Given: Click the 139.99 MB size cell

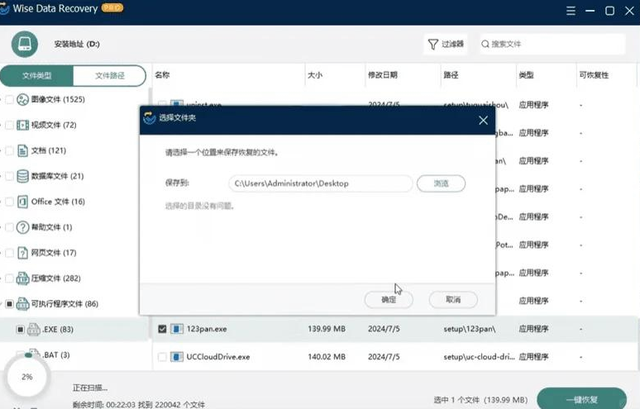Looking at the screenshot, I should pyautogui.click(x=327, y=329).
